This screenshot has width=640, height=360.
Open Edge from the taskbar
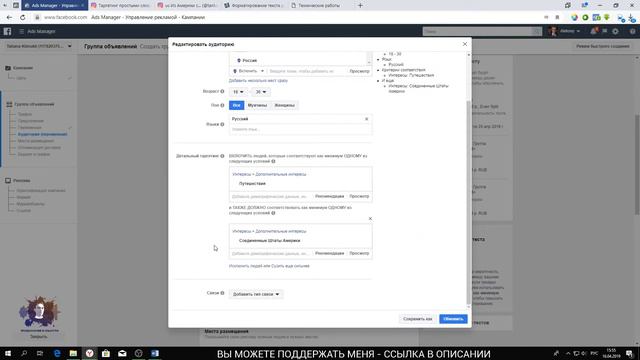click(57, 353)
